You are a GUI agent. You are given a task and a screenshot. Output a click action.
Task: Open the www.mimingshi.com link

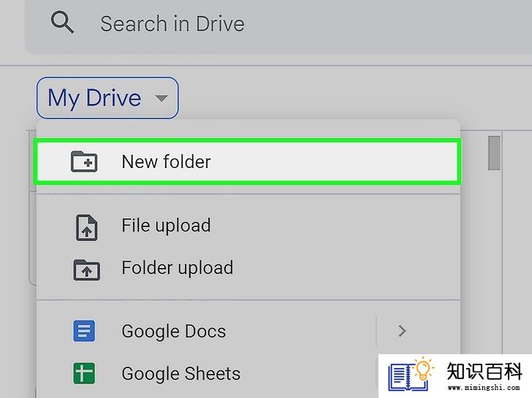484,387
